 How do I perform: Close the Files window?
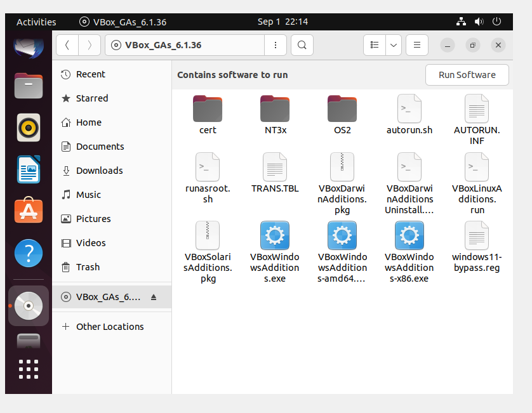[498, 45]
